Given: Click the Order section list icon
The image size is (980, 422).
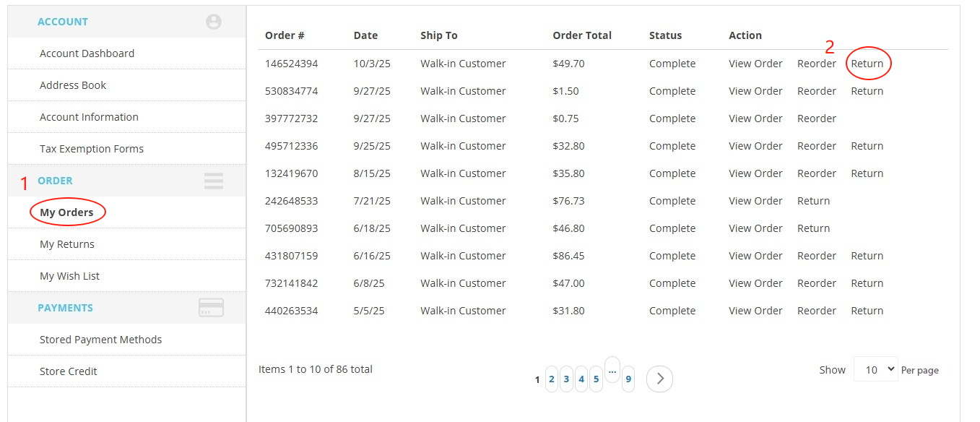Looking at the screenshot, I should [x=214, y=181].
